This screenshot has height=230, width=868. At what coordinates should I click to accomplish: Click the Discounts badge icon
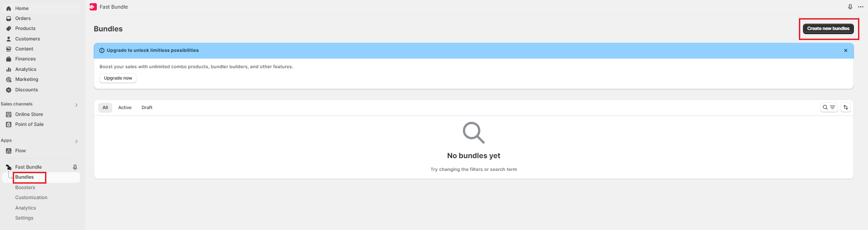tap(9, 90)
